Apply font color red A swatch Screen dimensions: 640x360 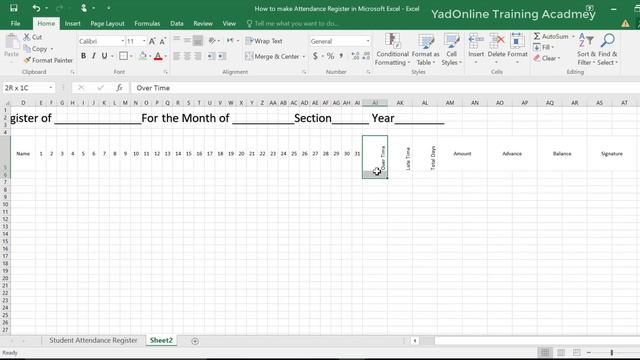point(158,56)
